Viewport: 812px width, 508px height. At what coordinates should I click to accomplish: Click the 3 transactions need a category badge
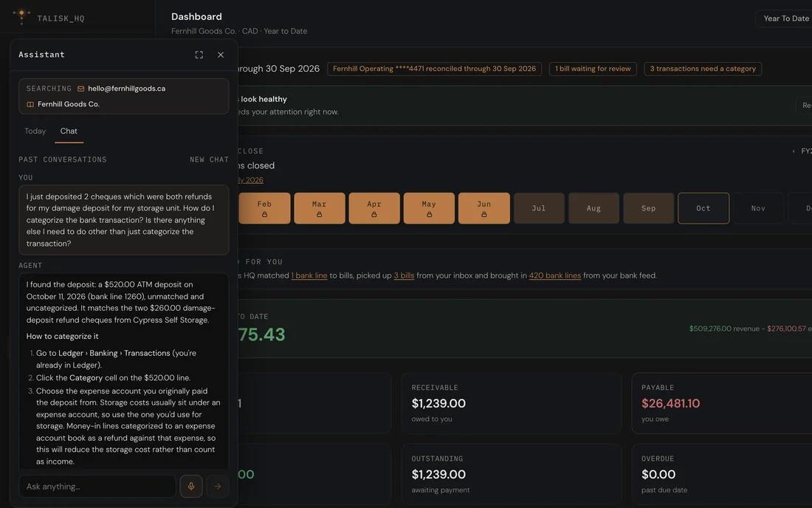703,69
